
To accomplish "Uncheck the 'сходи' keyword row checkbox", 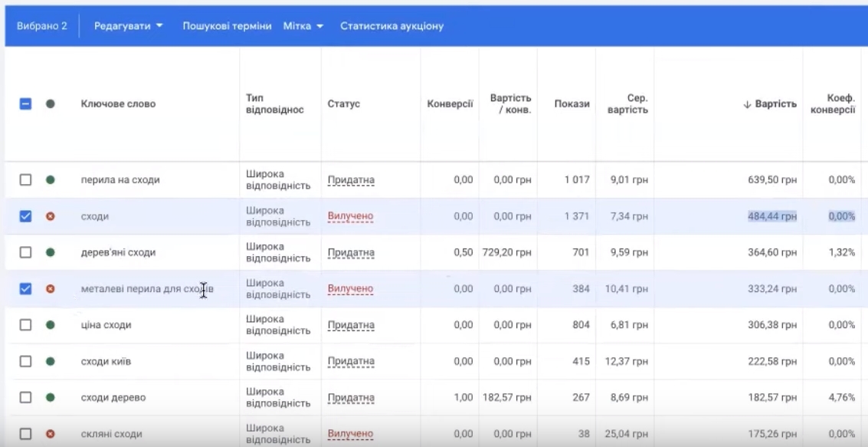I will click(25, 216).
